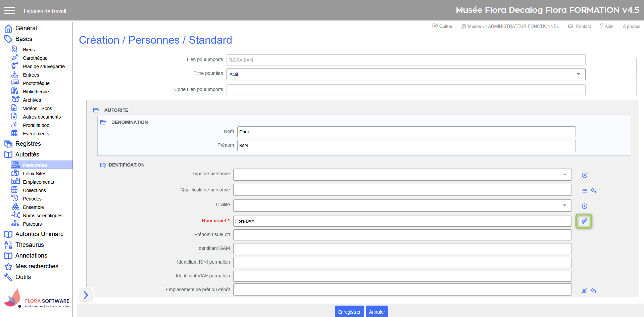The height and width of the screenshot is (317, 644).
Task: Click the add icon beside Civilité
Action: [584, 206]
